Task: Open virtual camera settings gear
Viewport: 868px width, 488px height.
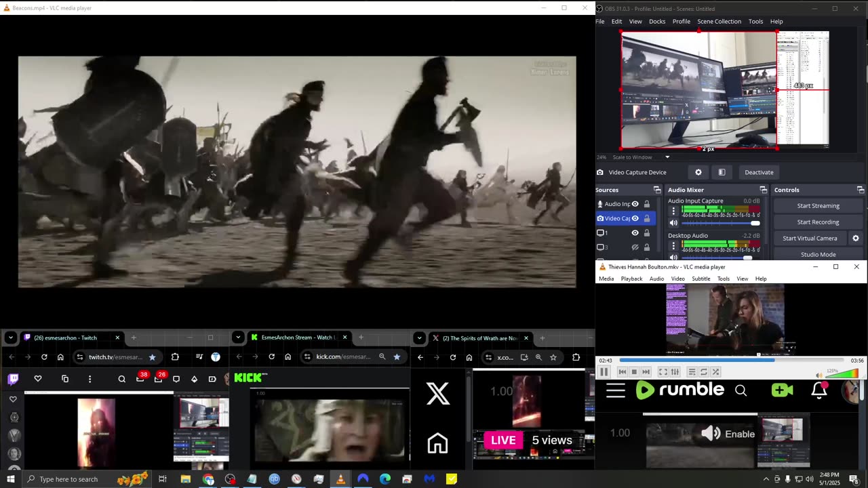Action: (x=856, y=238)
